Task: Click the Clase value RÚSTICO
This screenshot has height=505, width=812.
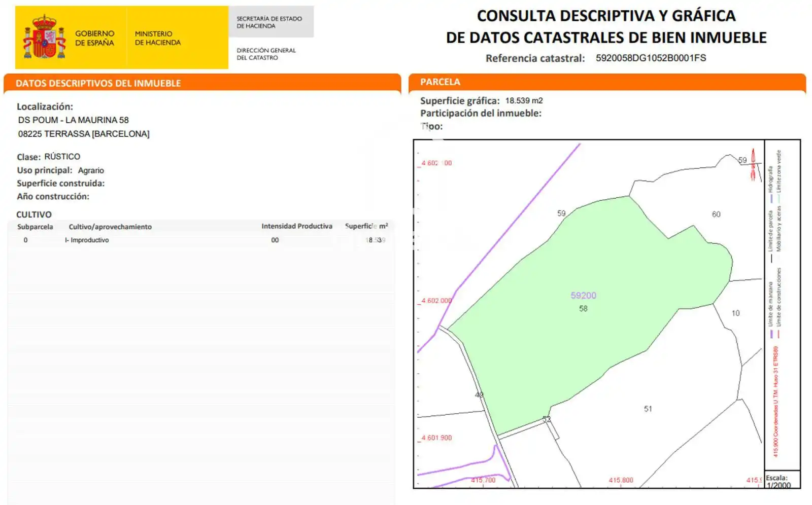Action: click(62, 157)
